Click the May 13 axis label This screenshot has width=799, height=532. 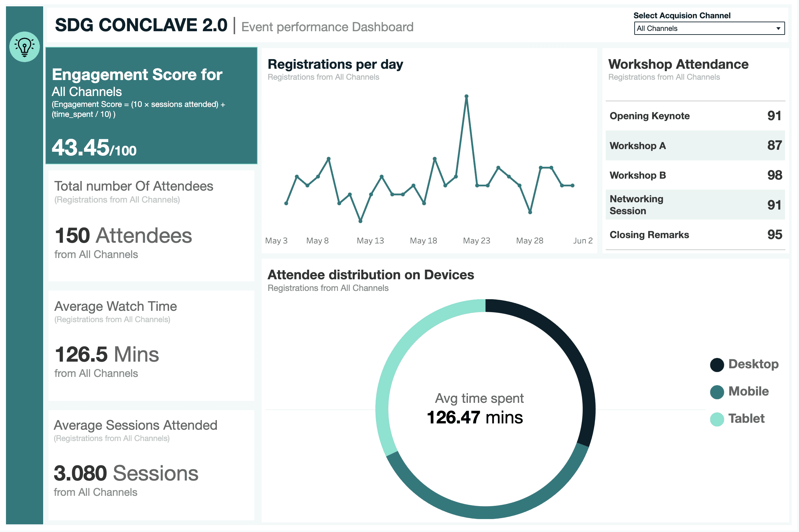pyautogui.click(x=370, y=240)
